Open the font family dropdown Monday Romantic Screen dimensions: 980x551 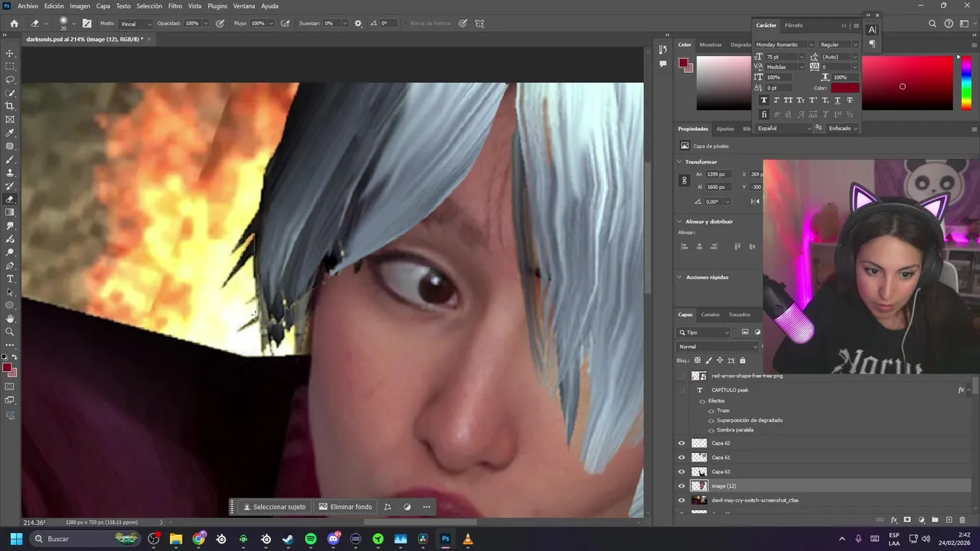(x=785, y=44)
